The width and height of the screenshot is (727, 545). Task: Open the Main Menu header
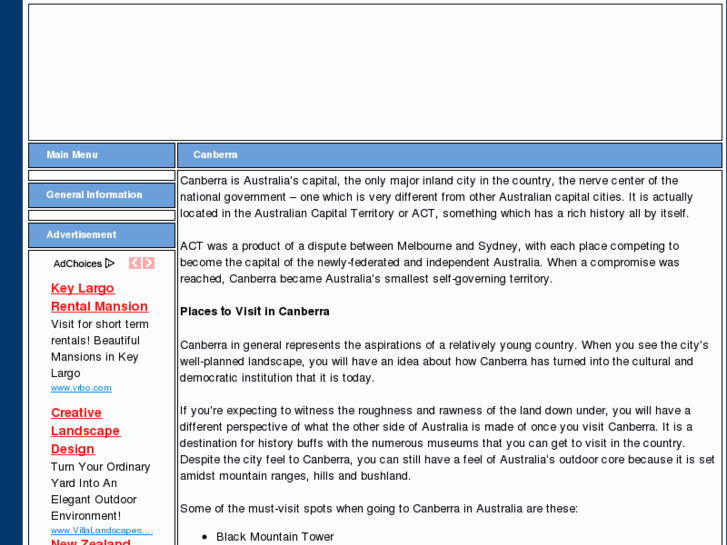(x=102, y=155)
